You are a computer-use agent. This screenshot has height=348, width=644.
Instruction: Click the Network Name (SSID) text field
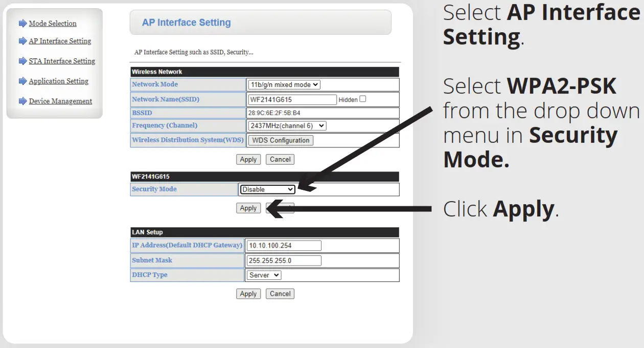click(292, 99)
